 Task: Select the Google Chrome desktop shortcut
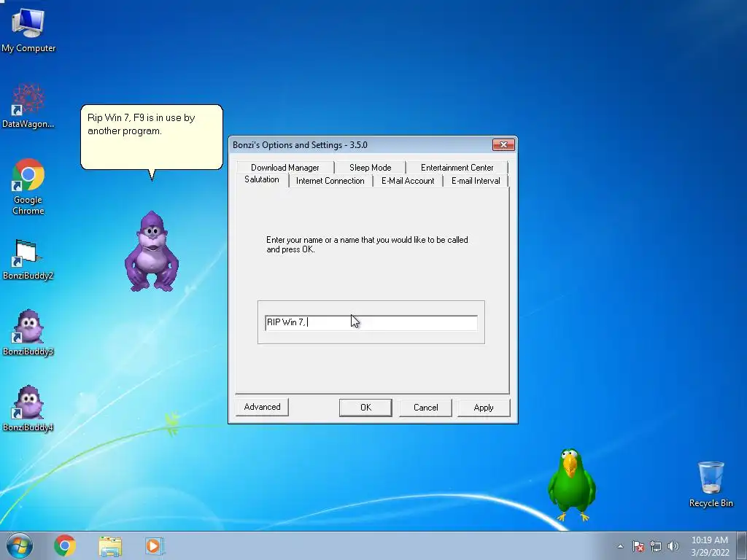click(28, 186)
